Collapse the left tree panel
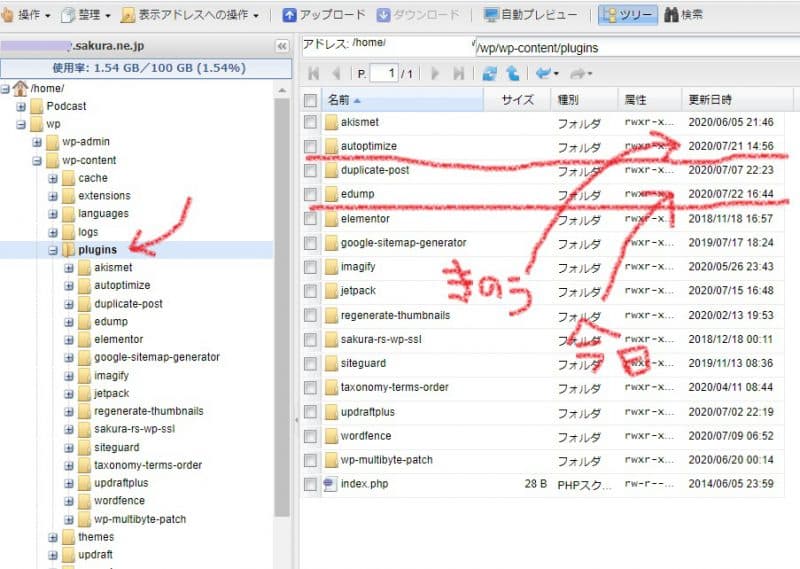The image size is (800, 569). 282,46
